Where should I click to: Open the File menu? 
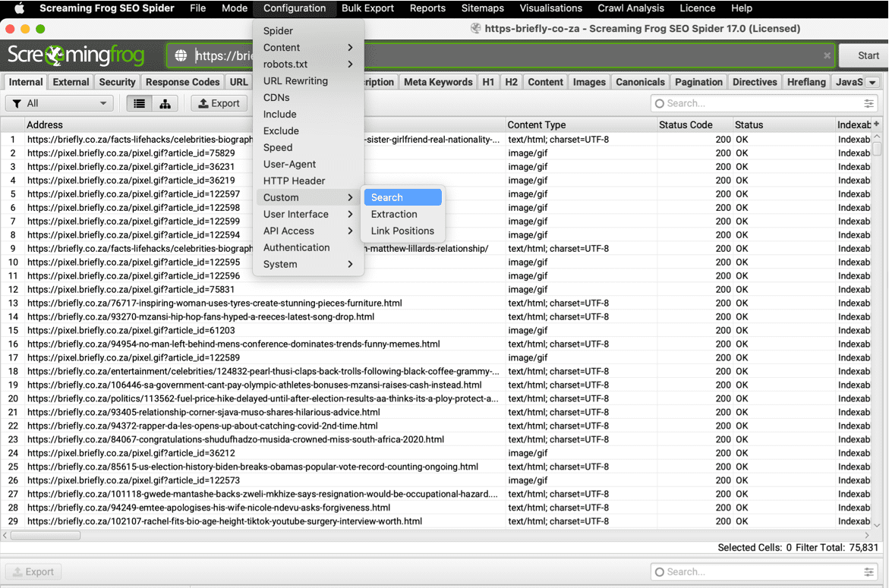pyautogui.click(x=198, y=8)
